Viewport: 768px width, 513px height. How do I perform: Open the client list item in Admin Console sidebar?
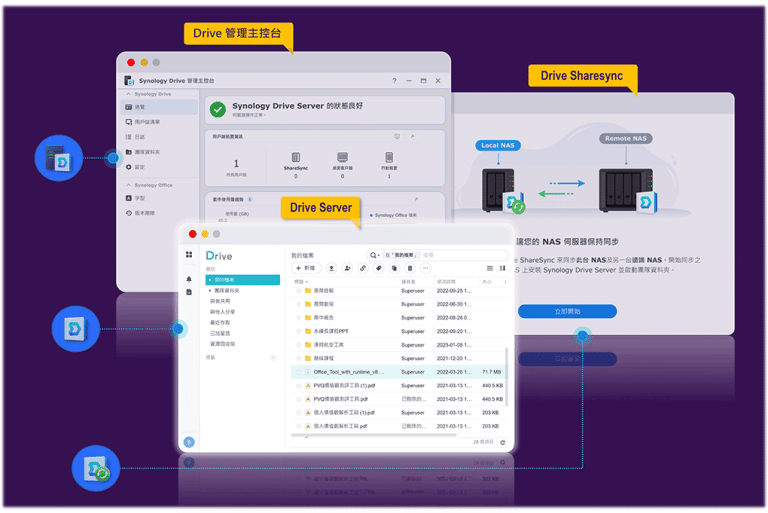[x=159, y=122]
